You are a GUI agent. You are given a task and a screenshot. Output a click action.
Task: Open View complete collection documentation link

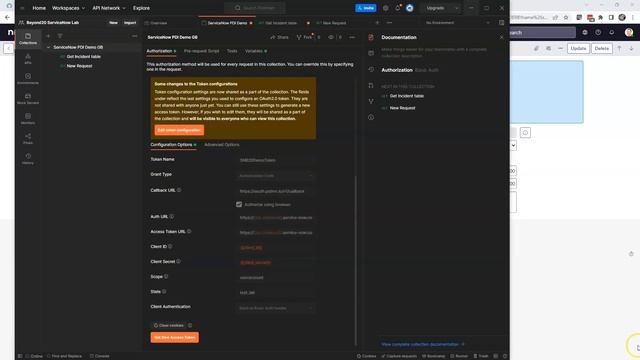423,344
